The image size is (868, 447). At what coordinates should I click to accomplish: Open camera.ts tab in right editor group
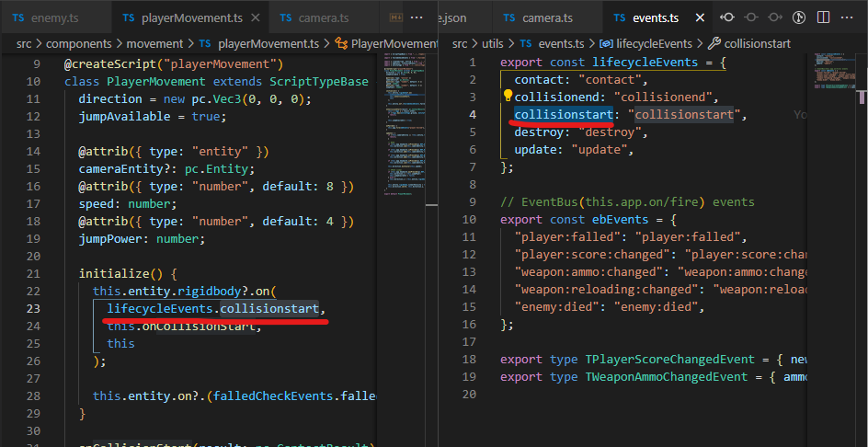pos(546,17)
